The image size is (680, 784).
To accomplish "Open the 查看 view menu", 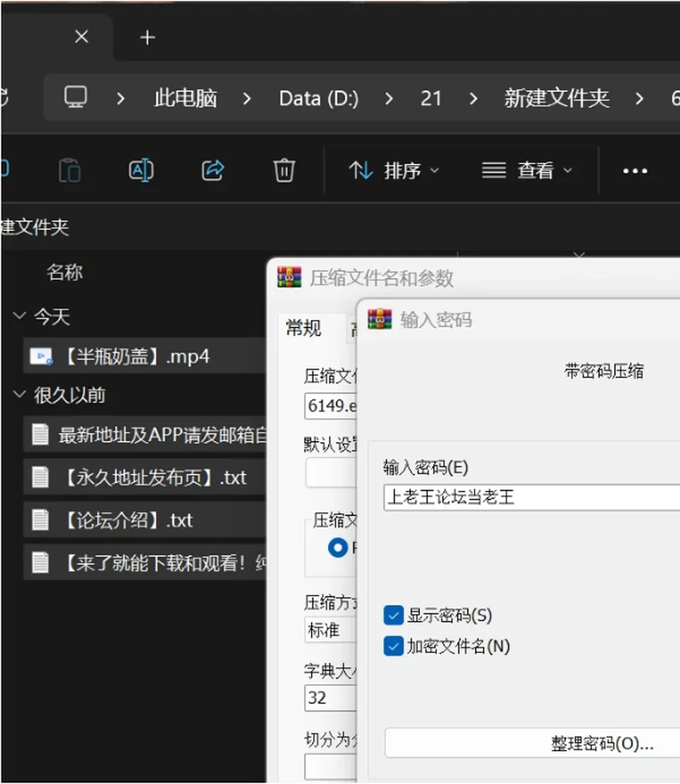I will 527,171.
